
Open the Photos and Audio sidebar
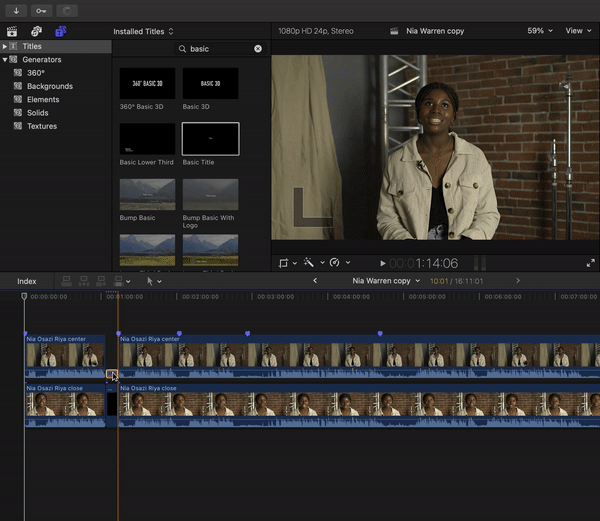point(36,31)
